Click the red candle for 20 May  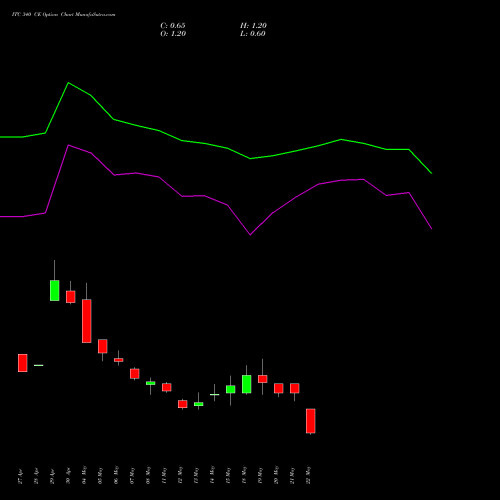click(279, 388)
